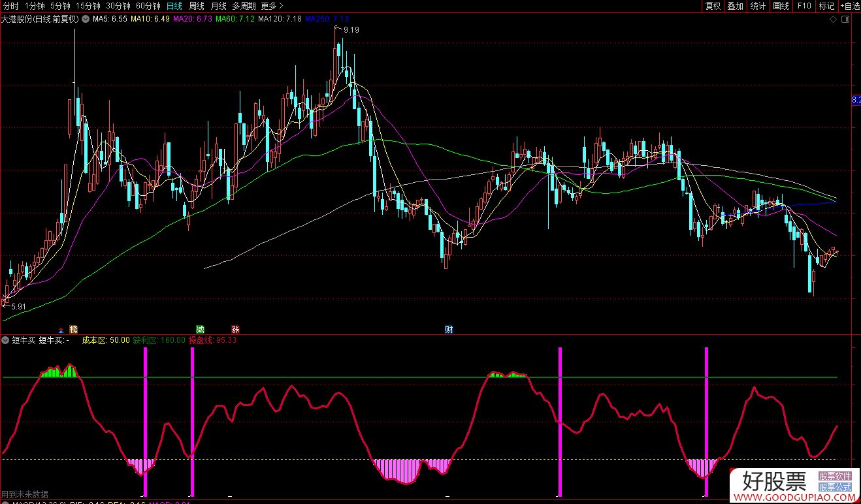861x504 pixels.
Task: Expand the 短牛买 indicator dropdown arrow
Action: [x=5, y=340]
